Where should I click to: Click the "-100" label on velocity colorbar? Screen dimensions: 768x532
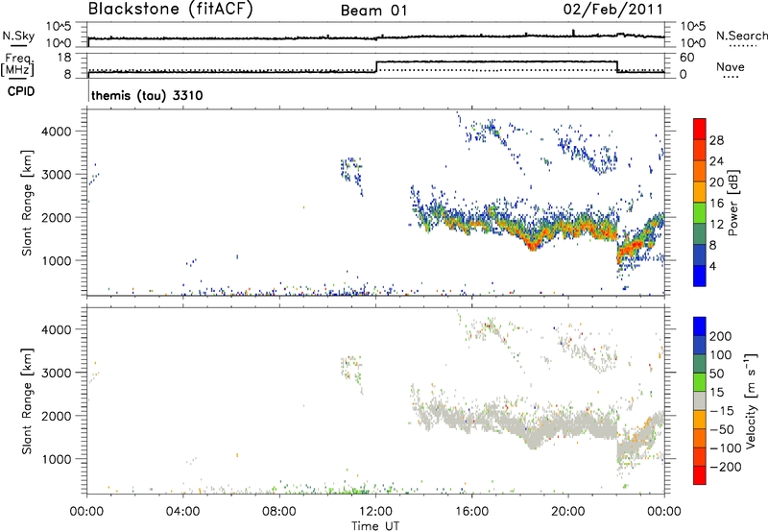[x=725, y=448]
